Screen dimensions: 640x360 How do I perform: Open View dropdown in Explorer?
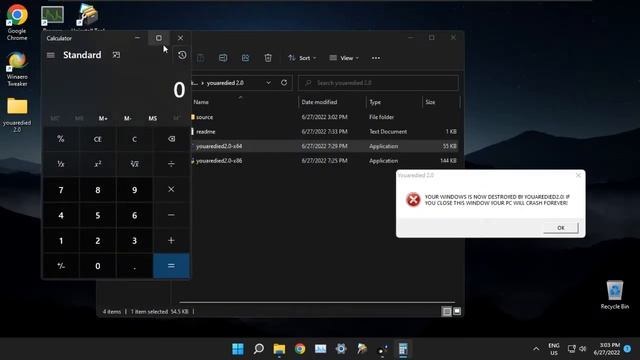[x=344, y=58]
